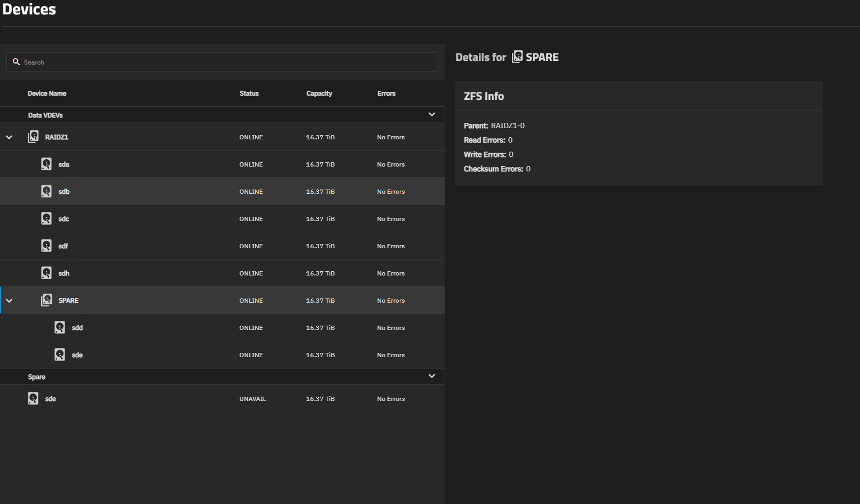Screen dimensions: 860x504
Task: Select the UNAVAIL sde spare disk
Action: [x=51, y=399]
